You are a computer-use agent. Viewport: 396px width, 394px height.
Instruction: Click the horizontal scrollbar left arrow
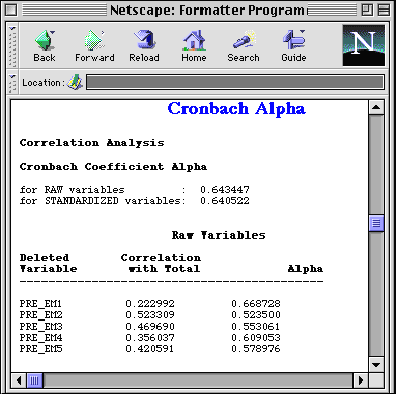tap(19, 380)
